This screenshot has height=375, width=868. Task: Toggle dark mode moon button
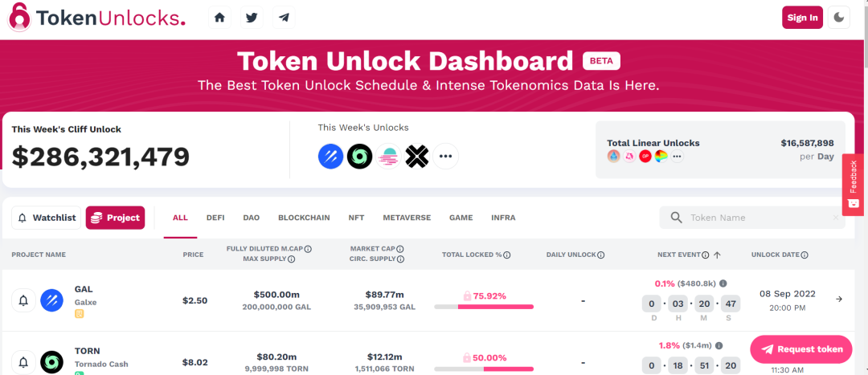(x=840, y=18)
